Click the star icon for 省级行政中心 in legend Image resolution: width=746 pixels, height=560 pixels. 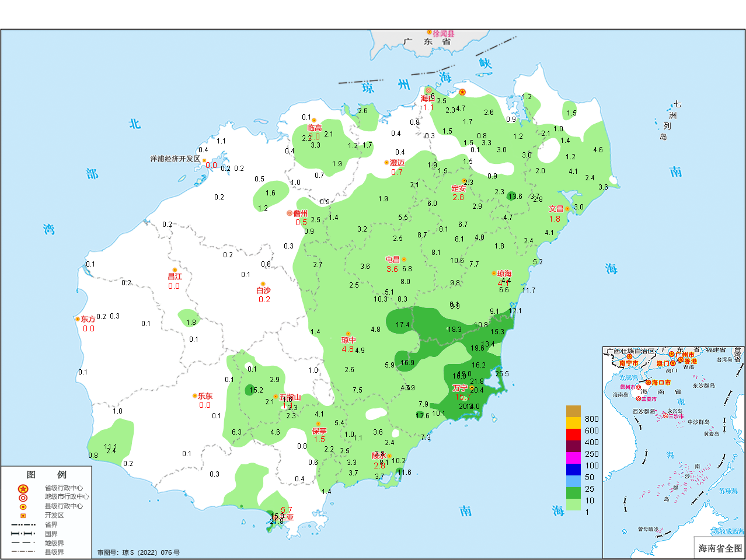tap(23, 488)
